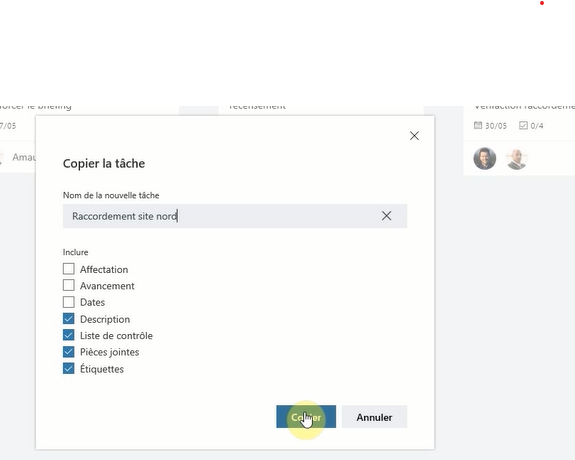Image resolution: width=575 pixels, height=460 pixels.
Task: Click the Liste de contrôle label
Action: tap(116, 336)
